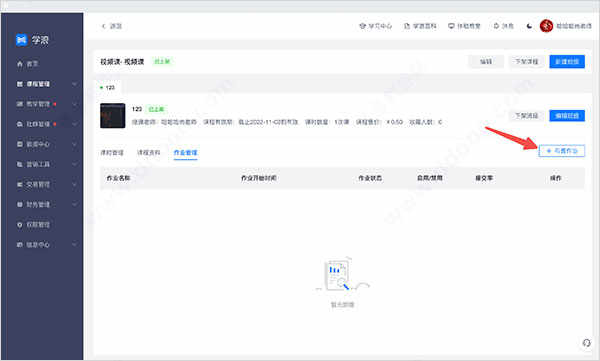Expand the 交易管理 sidebar menu chevron
Viewport: 600px width, 361px height.
point(74,185)
